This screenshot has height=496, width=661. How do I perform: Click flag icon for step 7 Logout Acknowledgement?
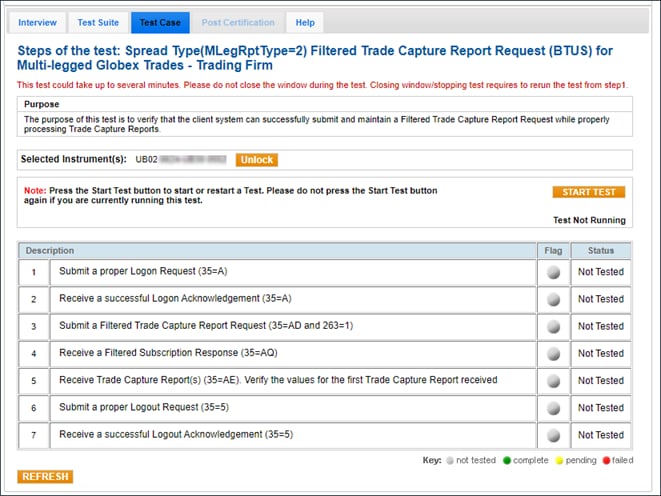(x=553, y=435)
